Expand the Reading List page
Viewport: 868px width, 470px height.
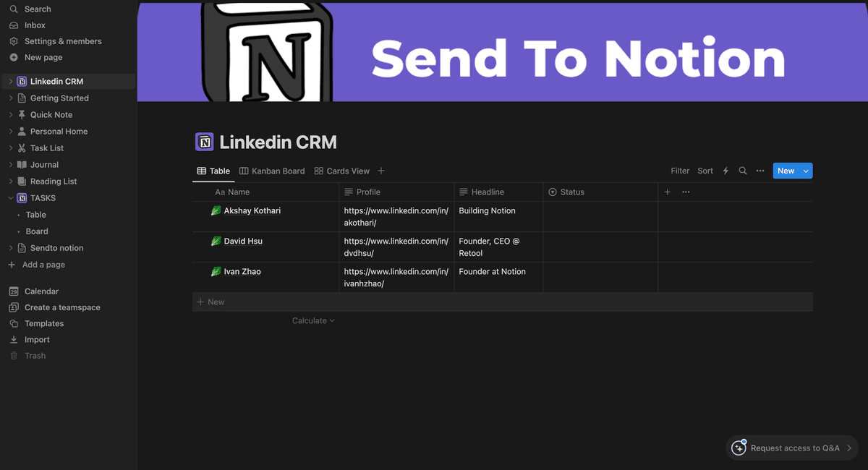10,181
